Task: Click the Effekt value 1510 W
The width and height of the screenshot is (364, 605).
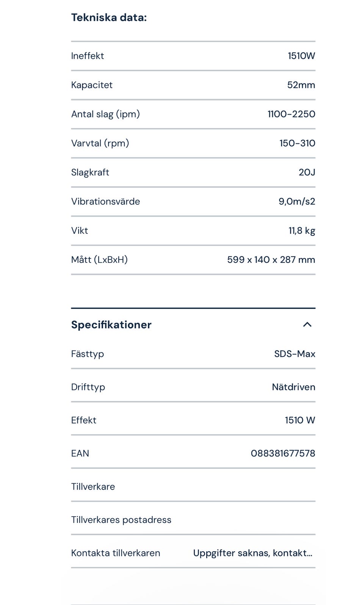Action: tap(300, 420)
